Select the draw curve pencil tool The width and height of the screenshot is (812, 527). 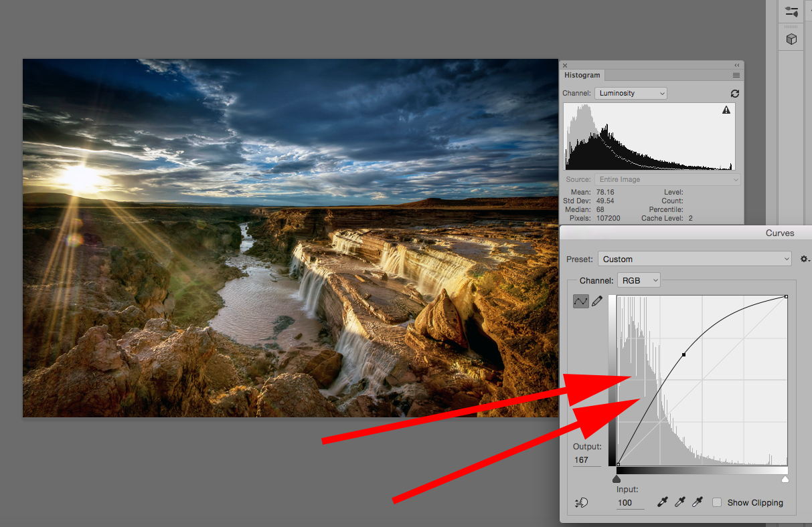point(597,302)
